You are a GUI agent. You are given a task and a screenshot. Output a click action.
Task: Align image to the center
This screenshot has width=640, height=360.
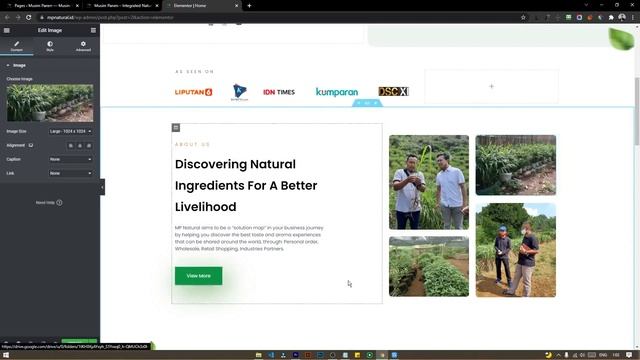pos(80,146)
